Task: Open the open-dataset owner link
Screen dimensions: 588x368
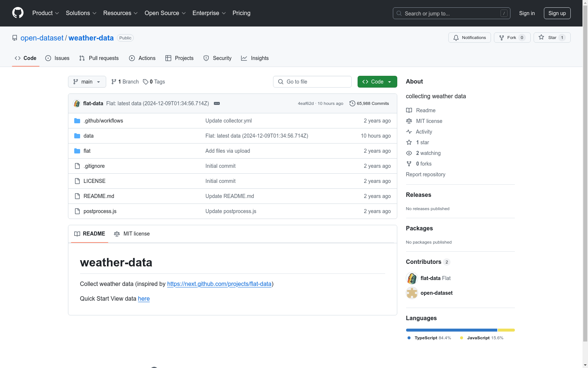Action: [42, 38]
